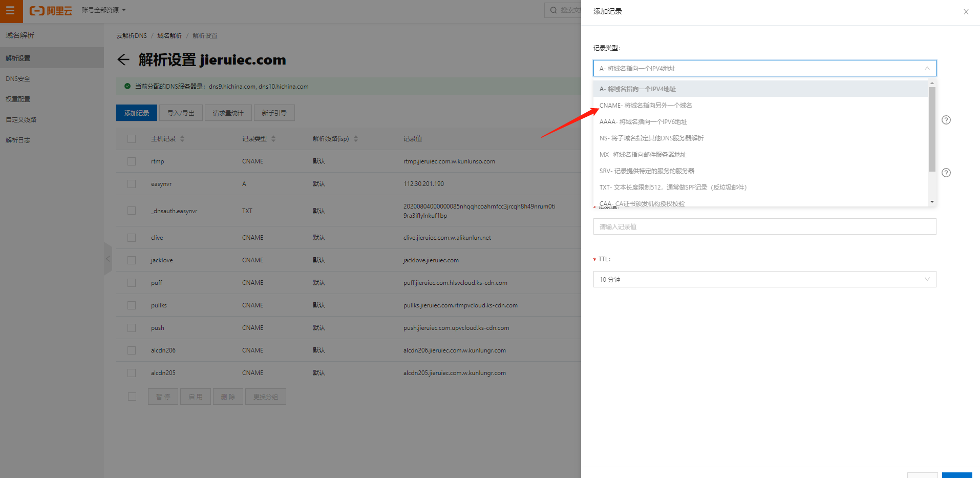Click the 启用 bulk action button

point(196,397)
